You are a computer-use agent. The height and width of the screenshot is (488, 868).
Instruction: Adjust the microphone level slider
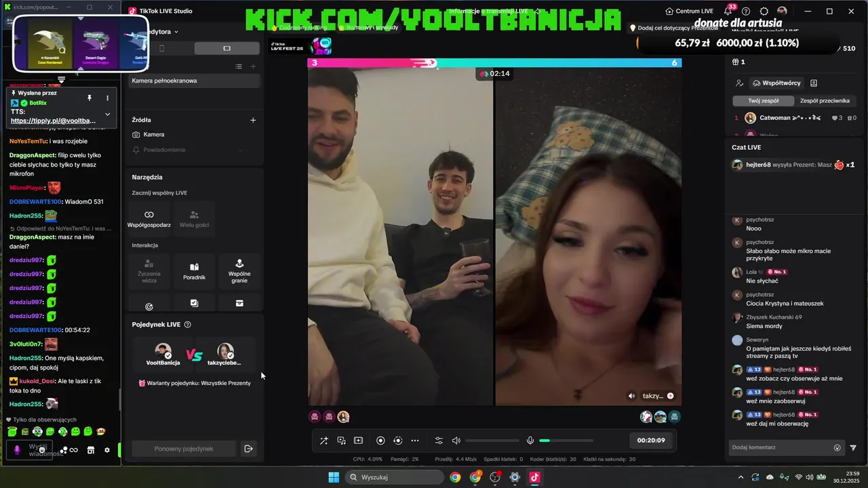point(566,441)
